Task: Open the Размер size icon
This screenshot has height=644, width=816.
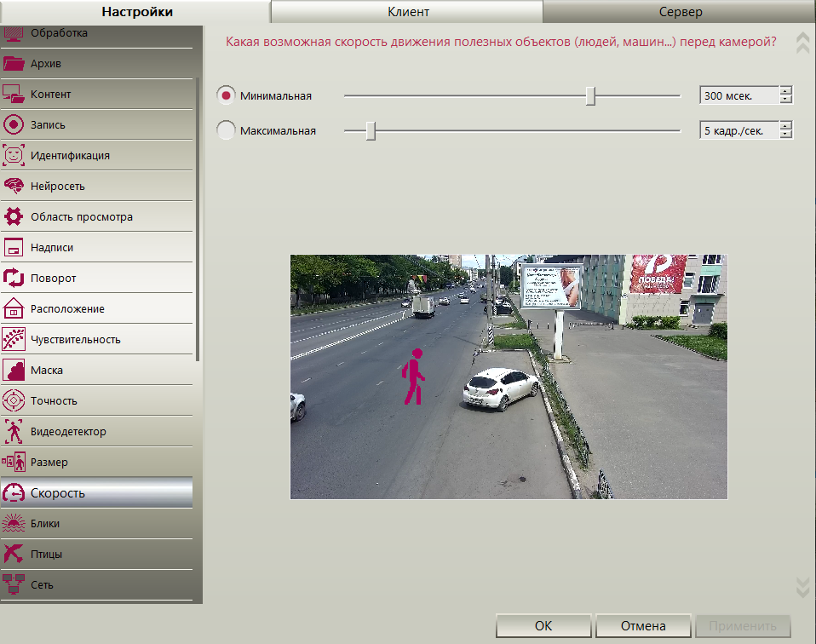Action: (14, 463)
